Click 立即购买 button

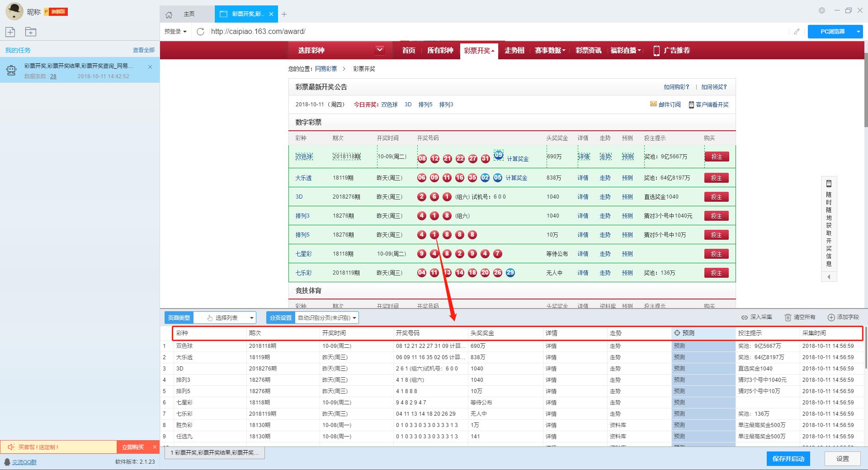click(x=133, y=447)
